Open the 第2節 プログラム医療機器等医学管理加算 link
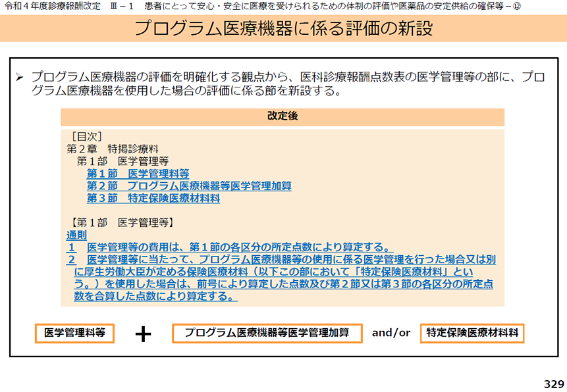The height and width of the screenshot is (392, 567). pos(189,186)
